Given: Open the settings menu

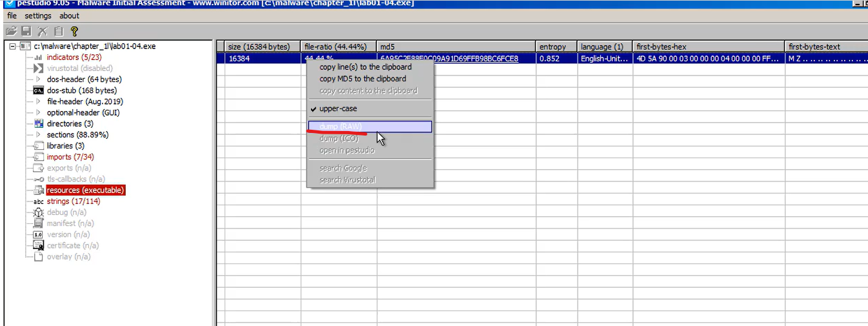Looking at the screenshot, I should 38,15.
